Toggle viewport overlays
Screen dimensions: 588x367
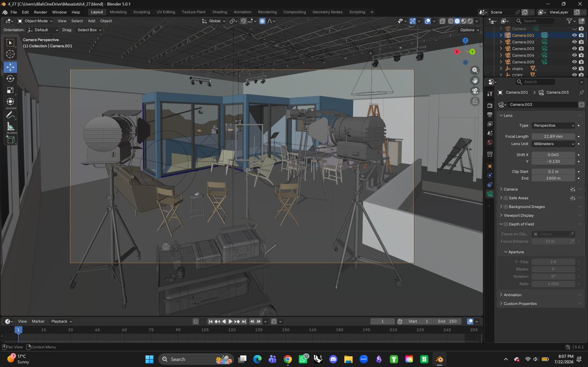[x=427, y=21]
